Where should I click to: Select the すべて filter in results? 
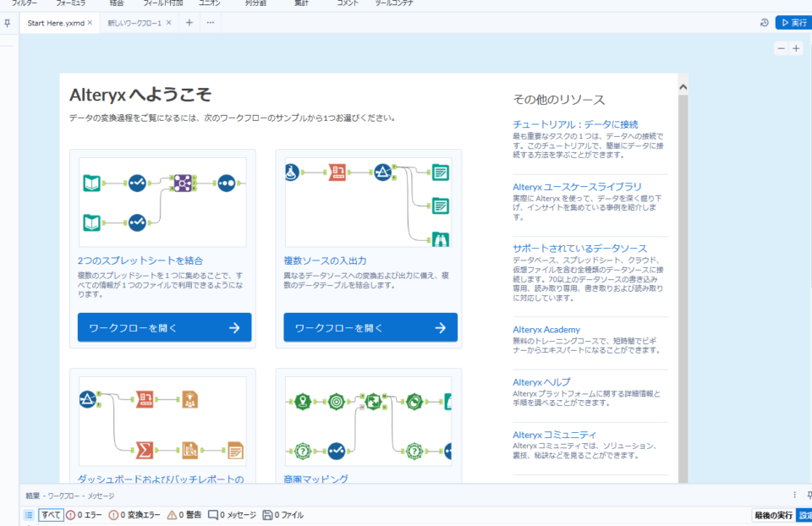[51, 515]
